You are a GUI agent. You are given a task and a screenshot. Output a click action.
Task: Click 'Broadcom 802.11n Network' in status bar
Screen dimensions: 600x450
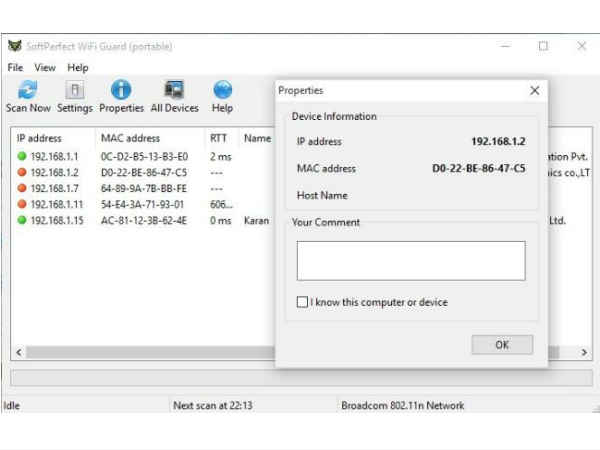403,405
